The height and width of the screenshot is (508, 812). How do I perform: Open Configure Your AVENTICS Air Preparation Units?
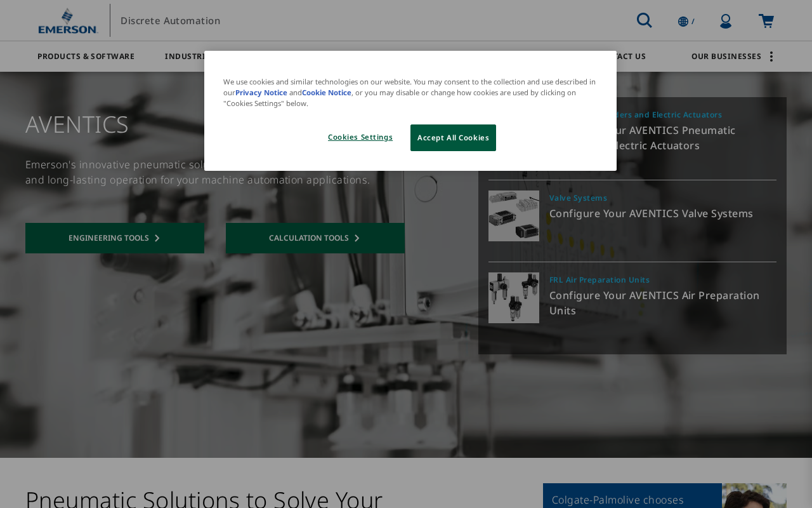[654, 303]
